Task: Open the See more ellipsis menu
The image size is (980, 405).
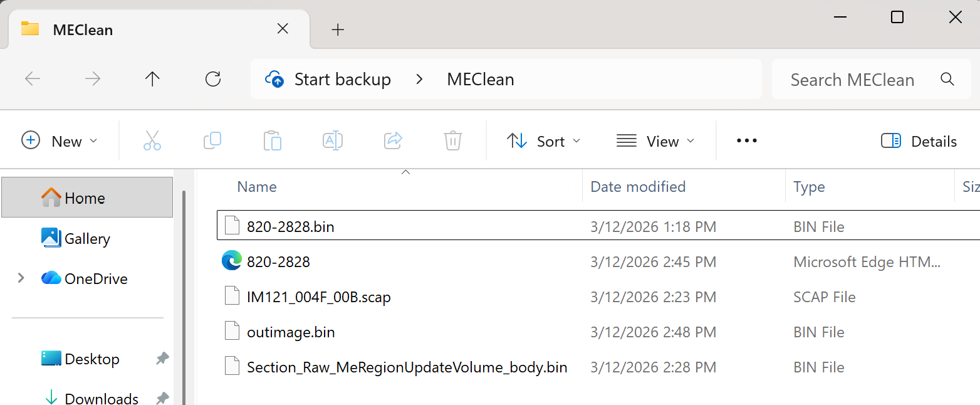Action: click(747, 141)
